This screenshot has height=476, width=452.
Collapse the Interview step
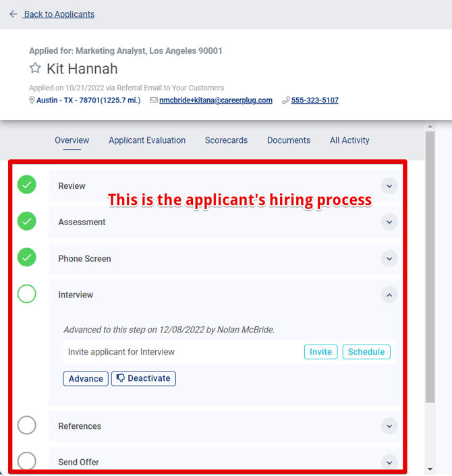click(x=389, y=295)
